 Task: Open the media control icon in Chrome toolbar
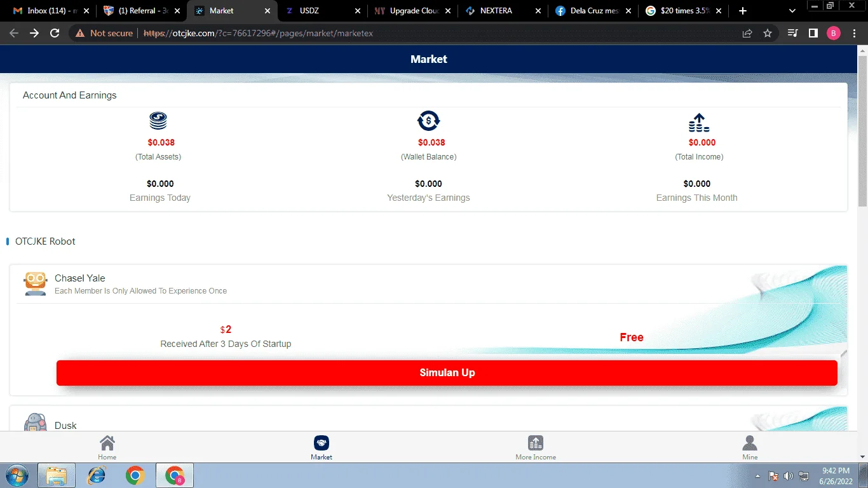[792, 33]
